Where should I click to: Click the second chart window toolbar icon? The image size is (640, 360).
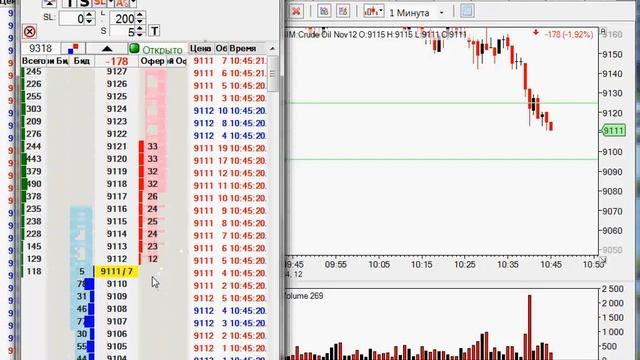[x=342, y=11]
